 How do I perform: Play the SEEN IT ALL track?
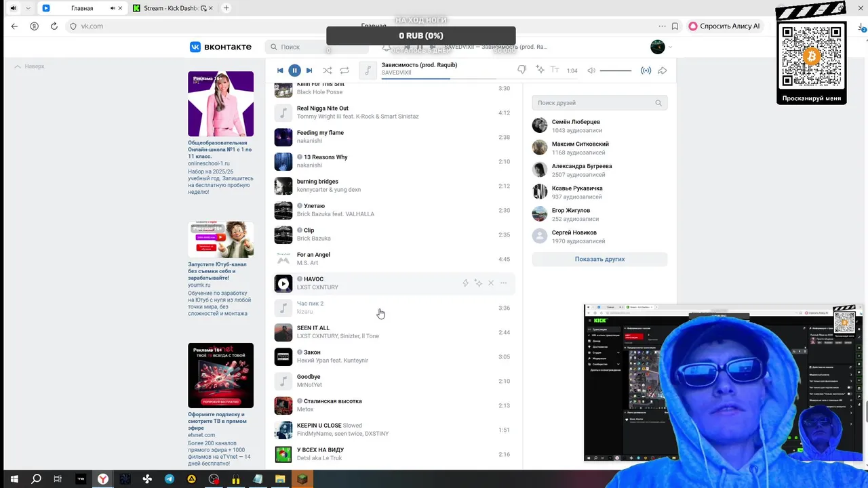283,332
